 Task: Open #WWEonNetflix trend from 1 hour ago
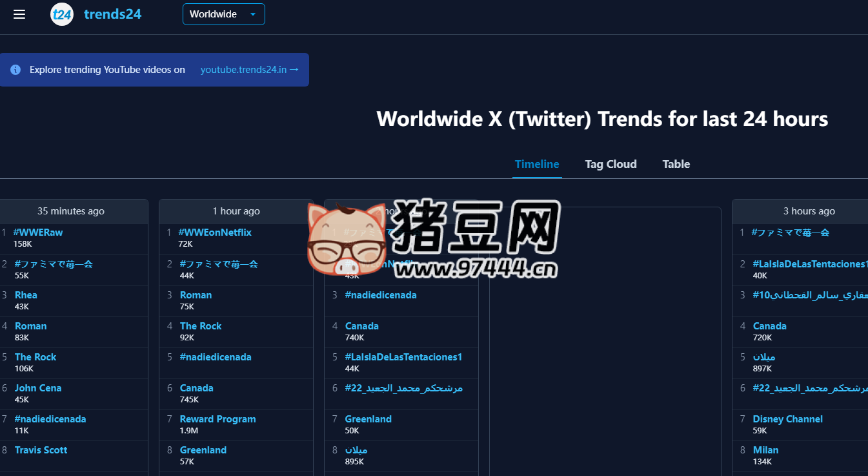point(215,233)
